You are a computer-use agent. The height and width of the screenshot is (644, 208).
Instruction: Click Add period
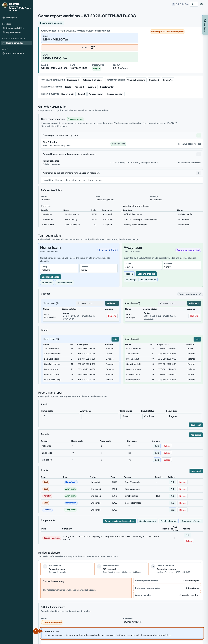[x=196, y=435]
